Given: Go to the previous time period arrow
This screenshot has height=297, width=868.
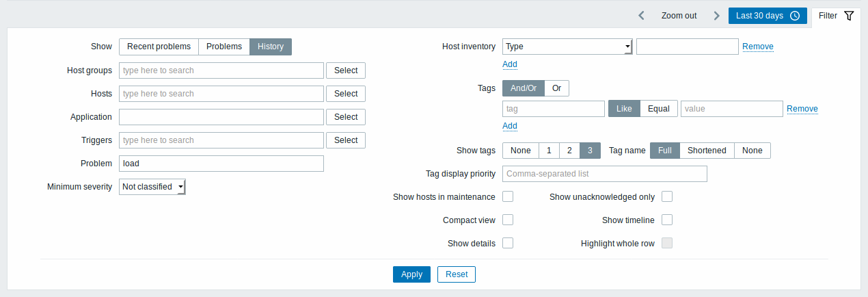Looking at the screenshot, I should pyautogui.click(x=641, y=16).
